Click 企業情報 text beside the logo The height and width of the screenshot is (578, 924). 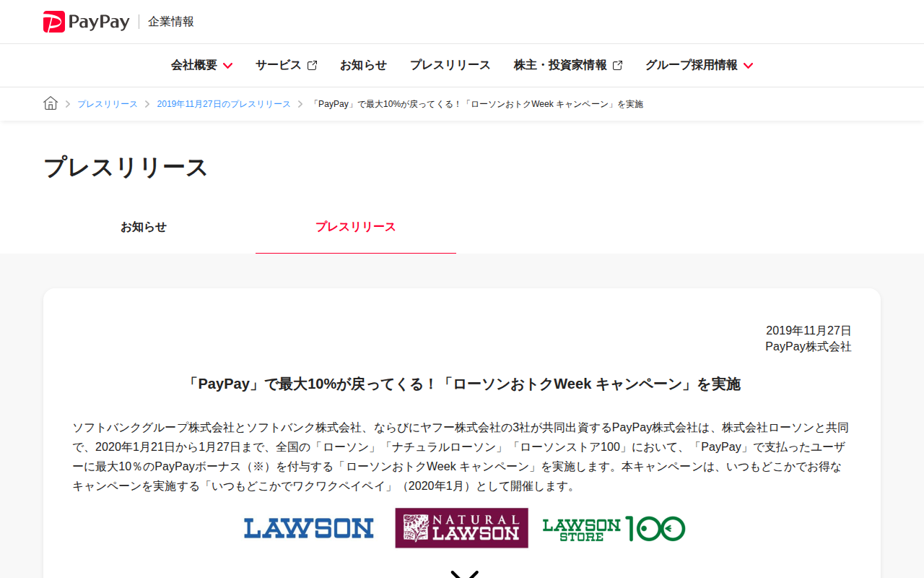point(171,22)
